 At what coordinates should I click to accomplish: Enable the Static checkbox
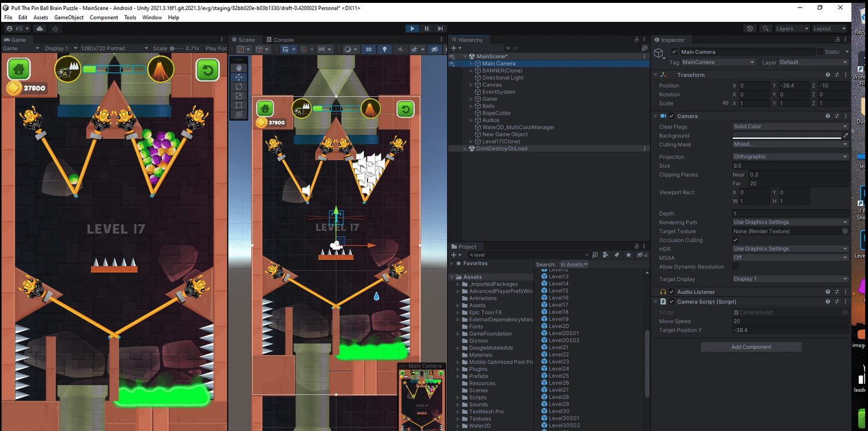[x=820, y=52]
